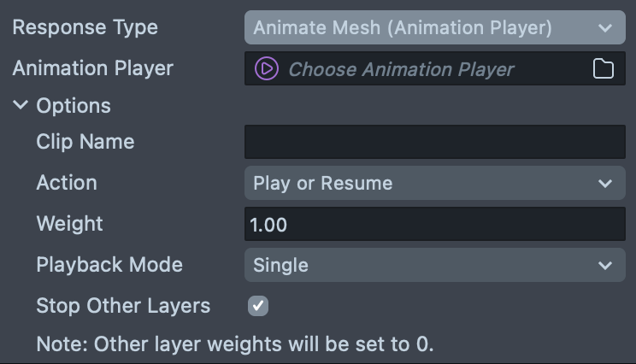
Task: Click the Choose Animation Player field
Action: coord(401,68)
